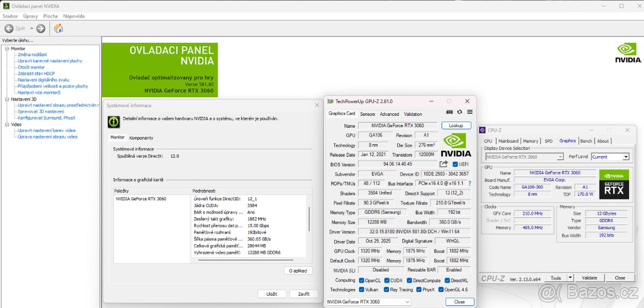Click the Validate button in CPU-Z

[x=589, y=278]
